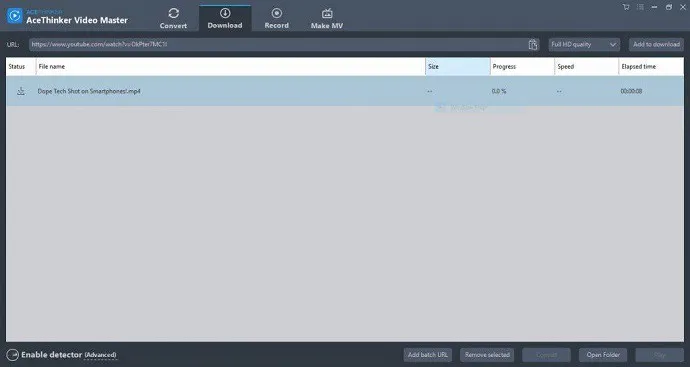
Task: Switch to the Record tab
Action: pyautogui.click(x=276, y=18)
